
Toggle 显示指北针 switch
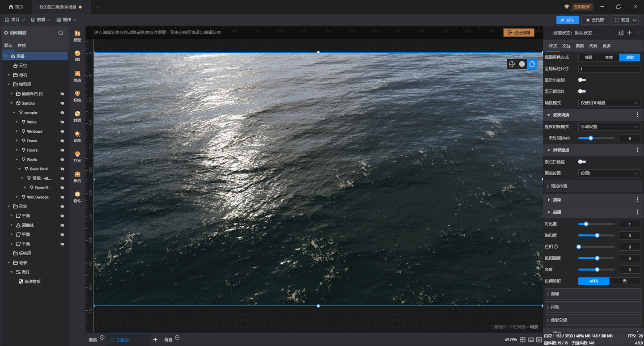(x=582, y=91)
